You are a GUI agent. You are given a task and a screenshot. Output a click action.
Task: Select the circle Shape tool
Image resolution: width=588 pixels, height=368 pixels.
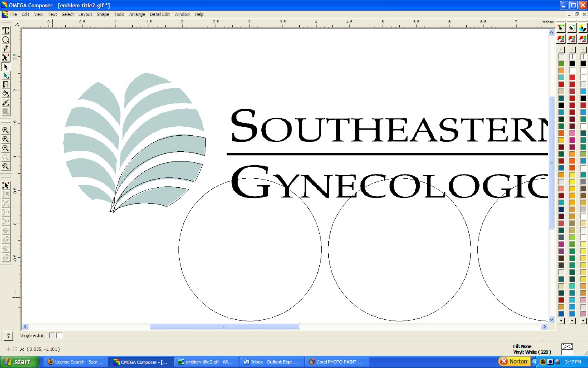click(6, 40)
